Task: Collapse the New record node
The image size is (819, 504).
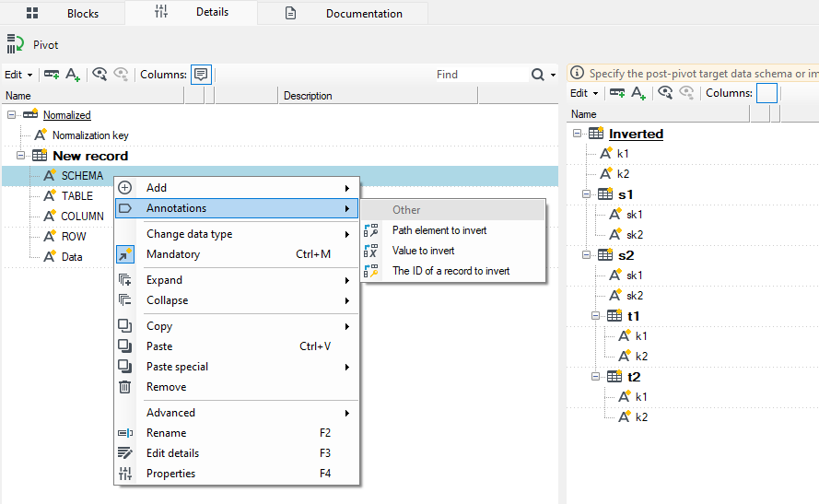Action: (x=20, y=156)
